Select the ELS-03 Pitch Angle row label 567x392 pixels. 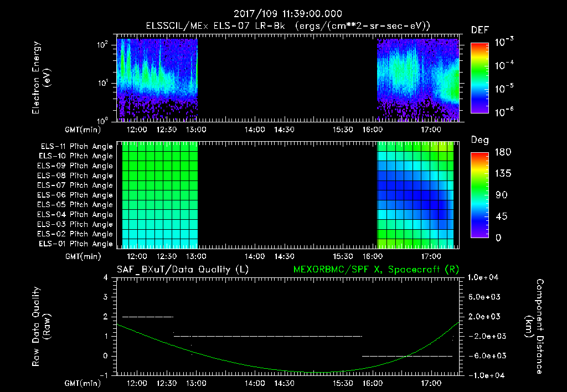(75, 225)
